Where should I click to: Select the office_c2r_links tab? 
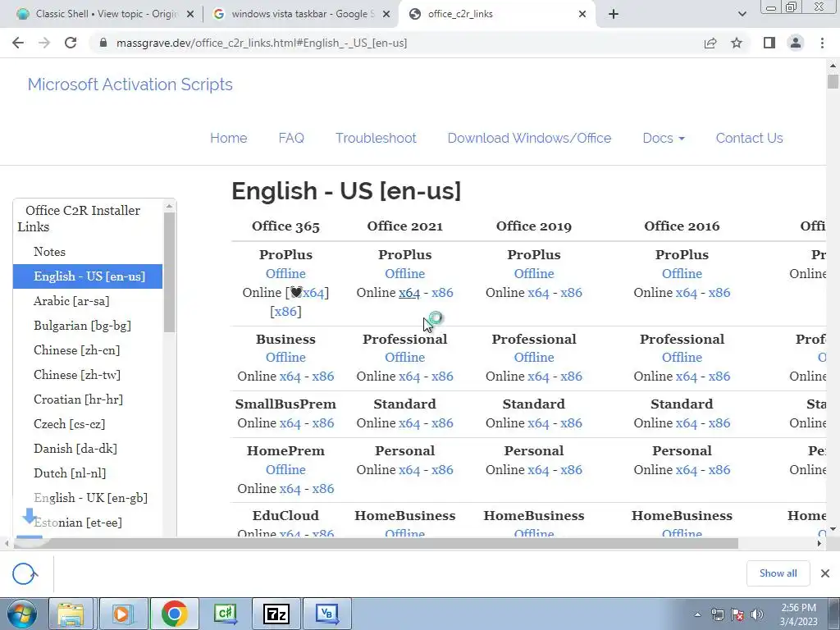pyautogui.click(x=495, y=14)
